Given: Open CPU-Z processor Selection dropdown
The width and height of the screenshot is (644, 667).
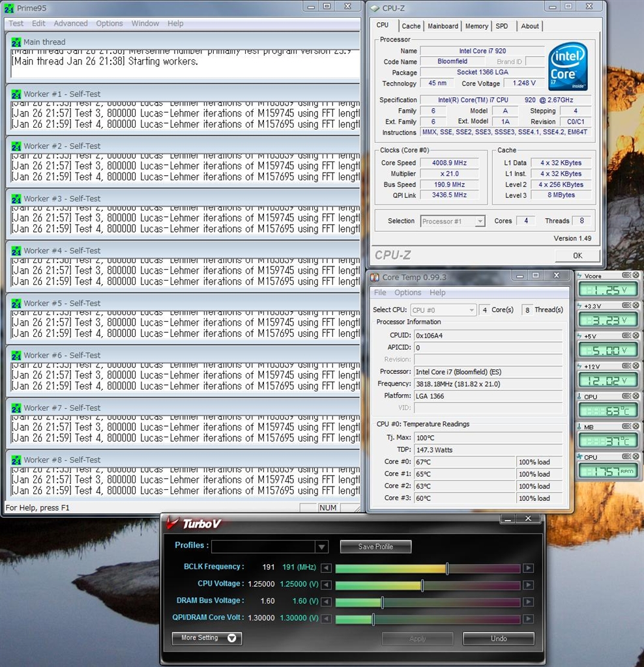Looking at the screenshot, I should click(x=480, y=221).
